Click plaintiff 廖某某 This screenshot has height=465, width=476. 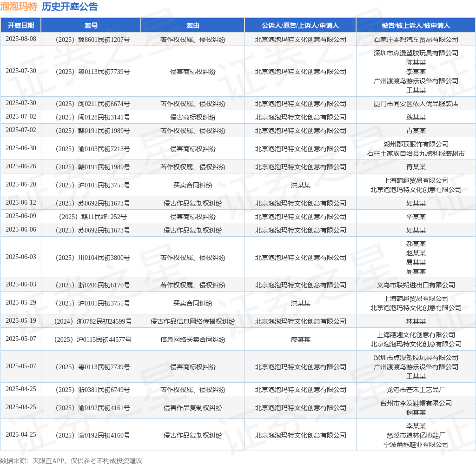coord(301,339)
